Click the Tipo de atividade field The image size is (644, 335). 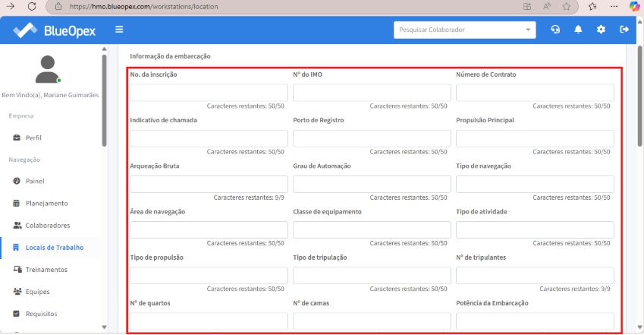(x=535, y=229)
